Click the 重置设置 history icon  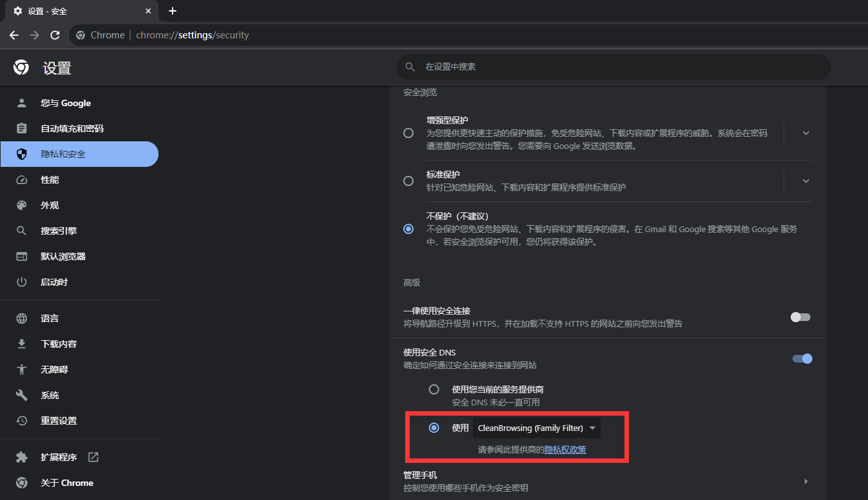(x=22, y=420)
